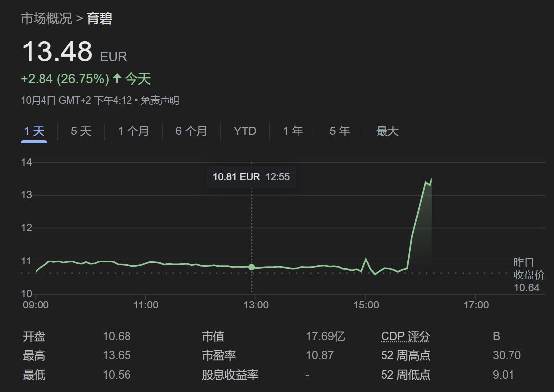This screenshot has width=554, height=392.
Task: Click the chart data point at 12:55
Action: [251, 267]
